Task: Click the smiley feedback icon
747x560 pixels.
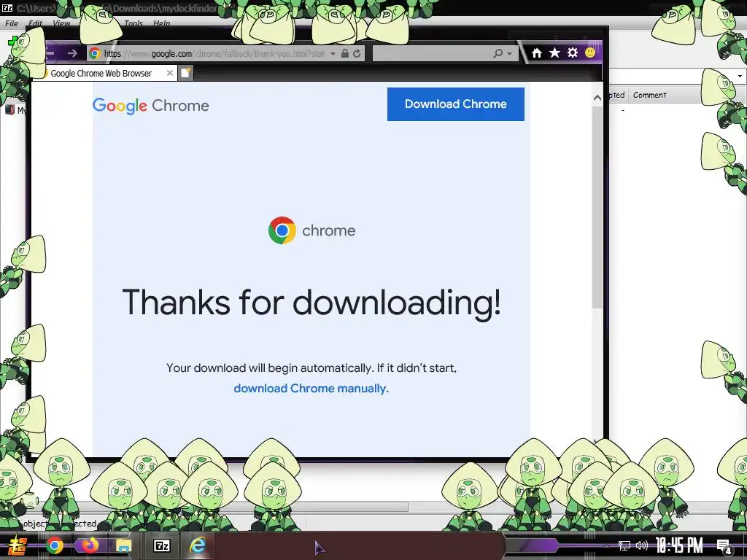Action: click(589, 52)
